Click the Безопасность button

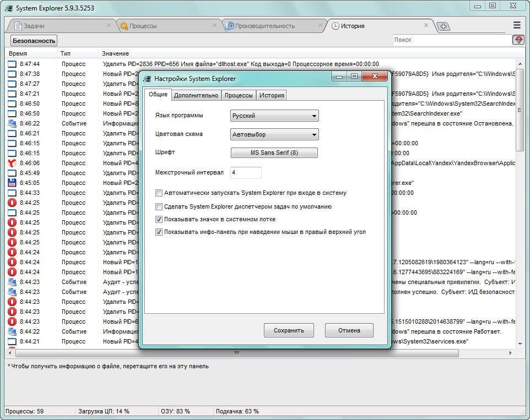pos(34,41)
